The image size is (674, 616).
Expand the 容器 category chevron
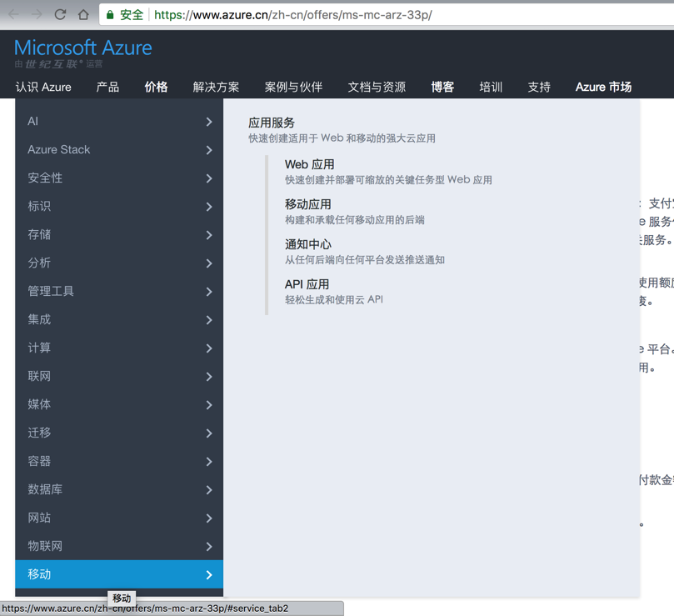[x=209, y=462]
